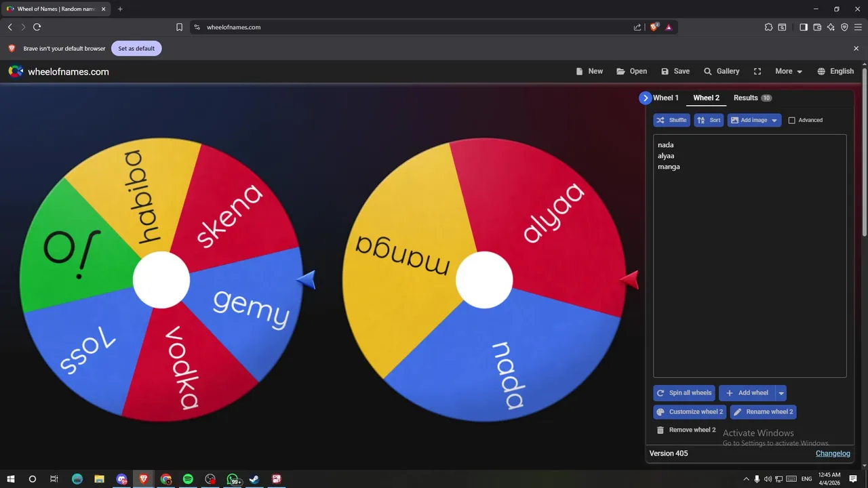Remove wheel 2
Viewport: 868px width, 488px height.
click(686, 430)
